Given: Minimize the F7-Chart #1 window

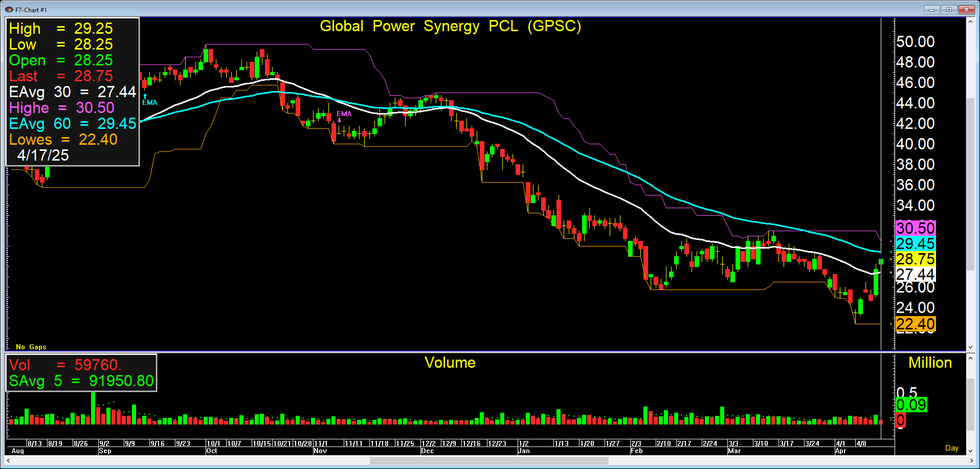Looking at the screenshot, I should pyautogui.click(x=931, y=9).
